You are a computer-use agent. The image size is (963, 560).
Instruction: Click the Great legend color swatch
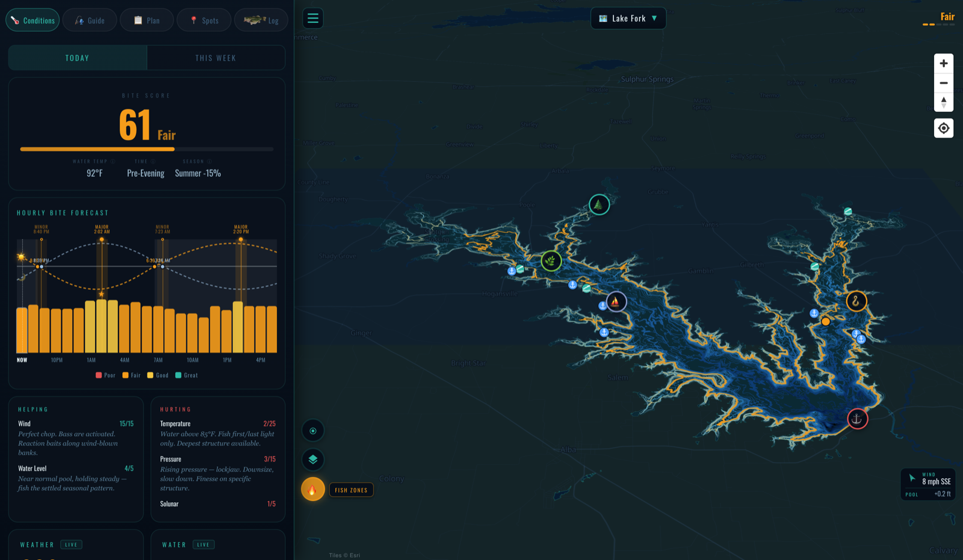tap(178, 375)
